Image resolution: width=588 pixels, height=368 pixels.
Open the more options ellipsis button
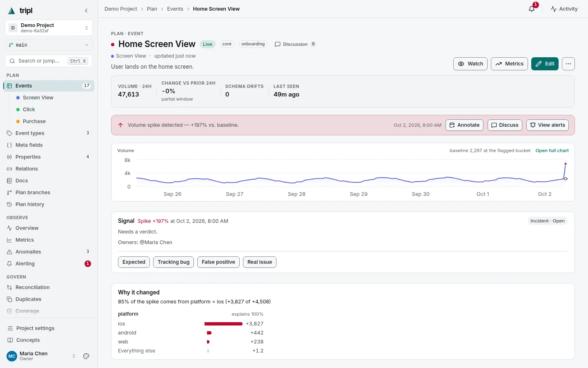(568, 64)
